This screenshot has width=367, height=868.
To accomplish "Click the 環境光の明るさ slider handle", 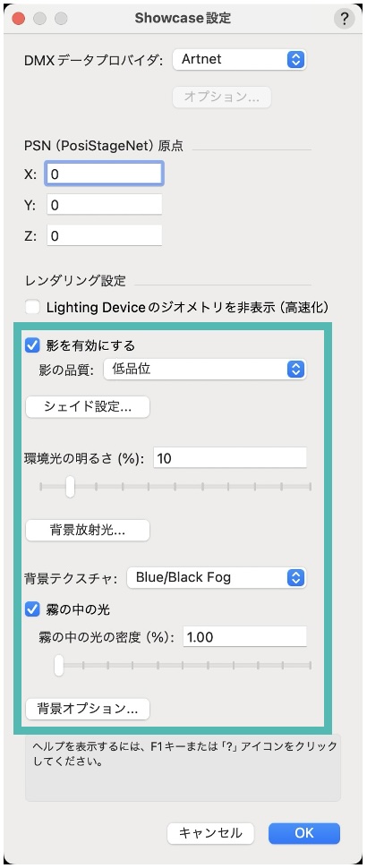I will point(70,487).
